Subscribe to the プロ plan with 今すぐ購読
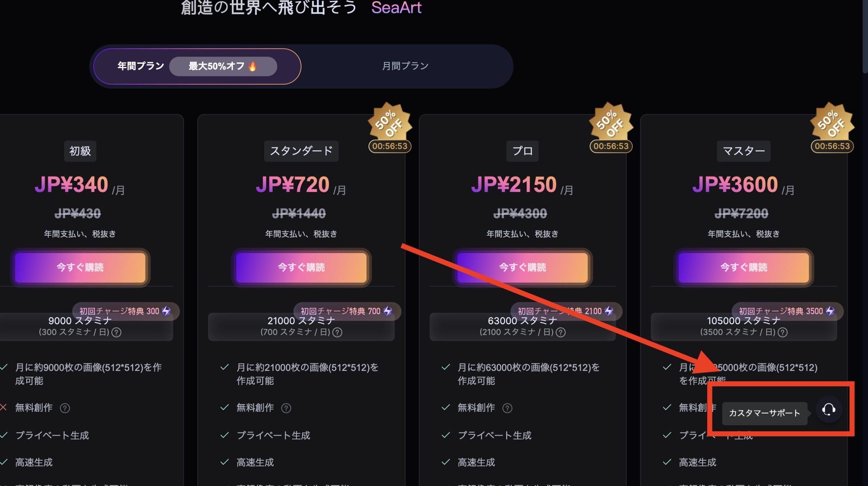 click(522, 268)
